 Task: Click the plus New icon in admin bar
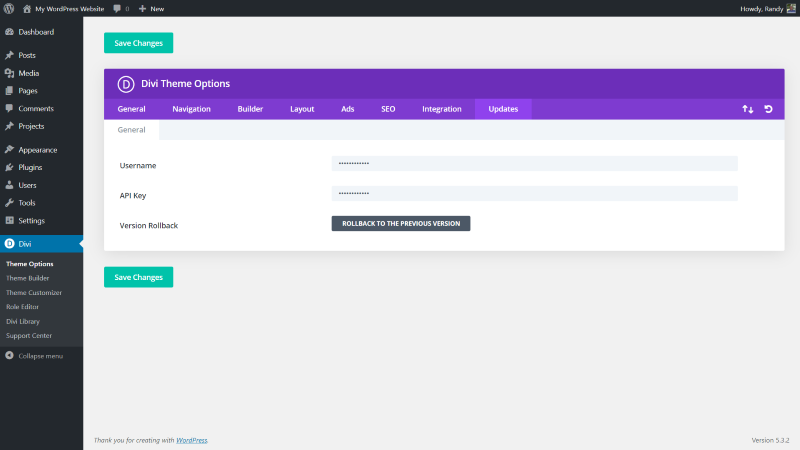click(142, 9)
